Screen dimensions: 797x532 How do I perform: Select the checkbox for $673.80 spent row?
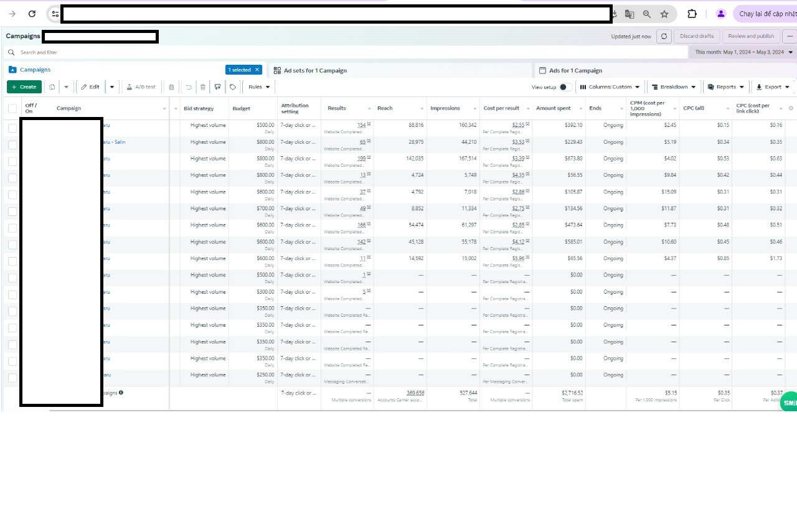pyautogui.click(x=12, y=162)
